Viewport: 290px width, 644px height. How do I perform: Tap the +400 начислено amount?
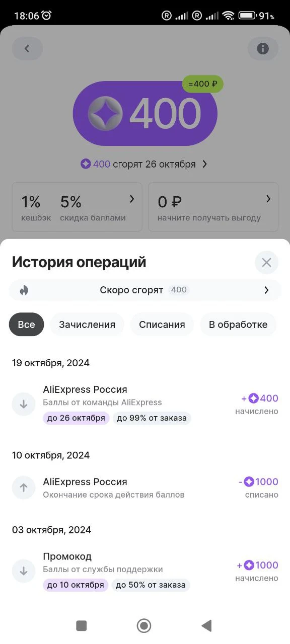[259, 404]
